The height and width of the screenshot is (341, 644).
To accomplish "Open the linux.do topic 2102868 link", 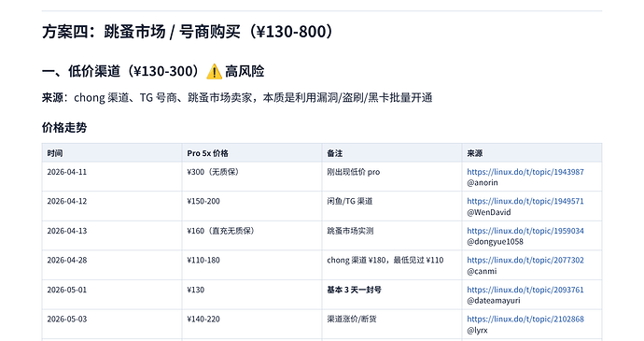I will click(x=525, y=319).
